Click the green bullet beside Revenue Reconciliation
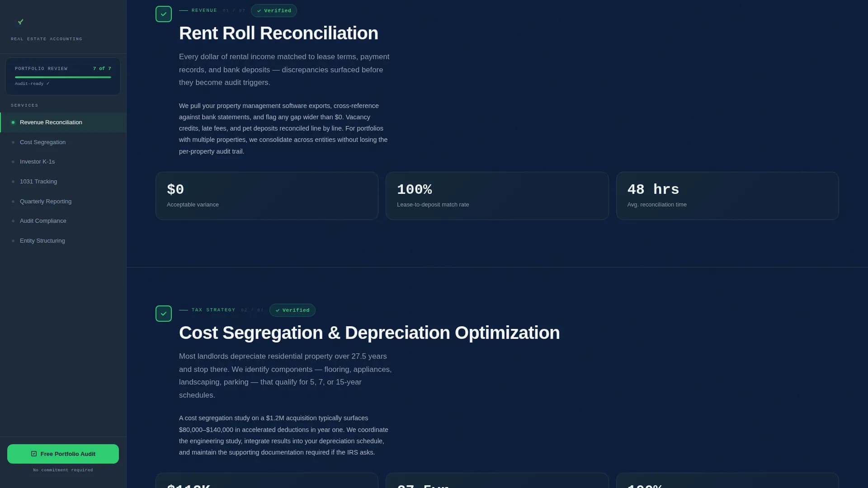Viewport: 868px width, 488px height. pos(13,122)
